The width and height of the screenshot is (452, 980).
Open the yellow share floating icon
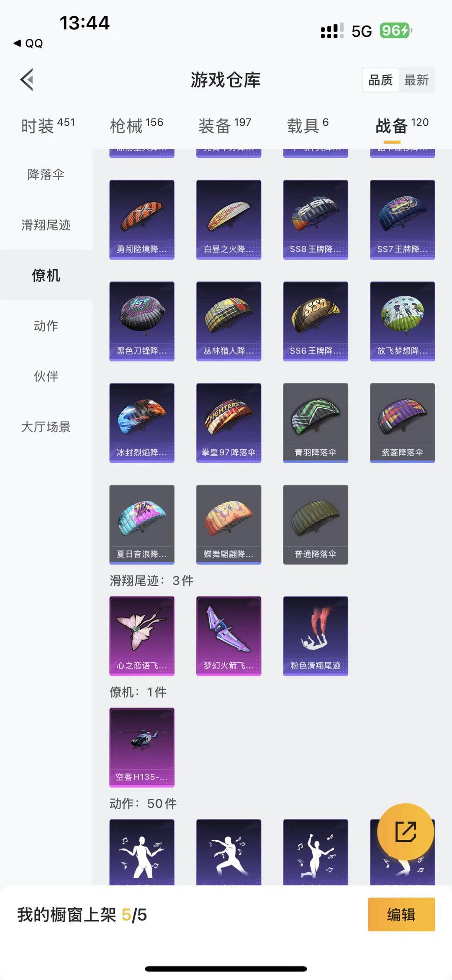406,831
